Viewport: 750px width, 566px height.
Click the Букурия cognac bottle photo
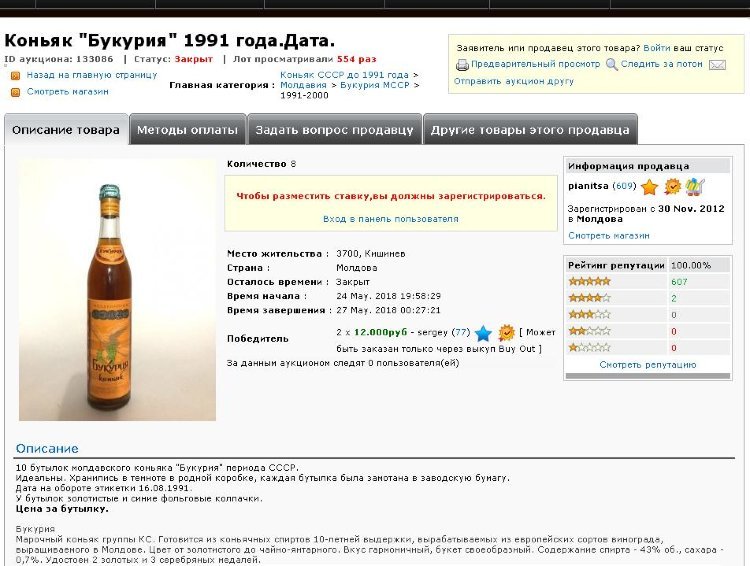(117, 290)
